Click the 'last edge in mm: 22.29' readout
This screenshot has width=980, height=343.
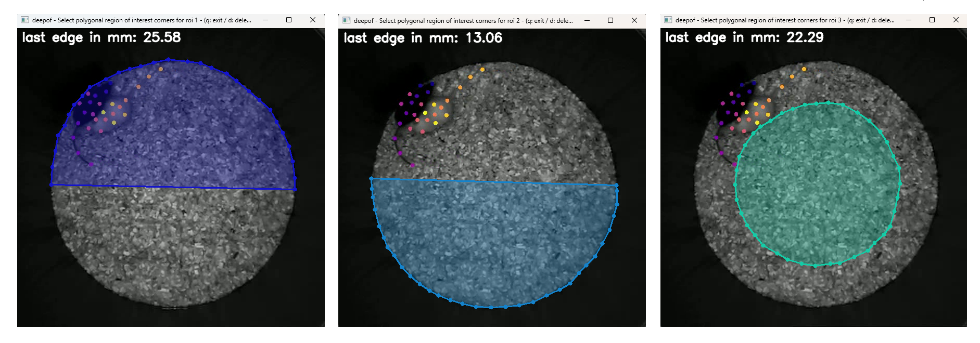[744, 37]
